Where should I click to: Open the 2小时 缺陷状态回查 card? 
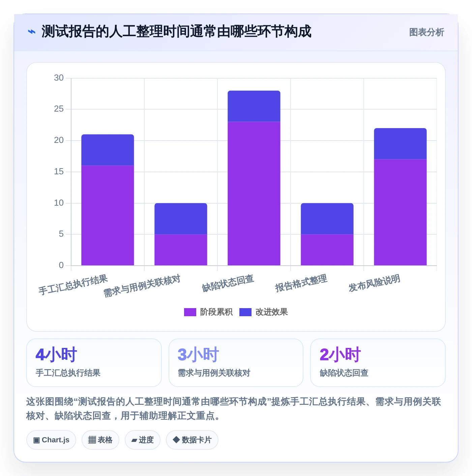pyautogui.click(x=378, y=363)
